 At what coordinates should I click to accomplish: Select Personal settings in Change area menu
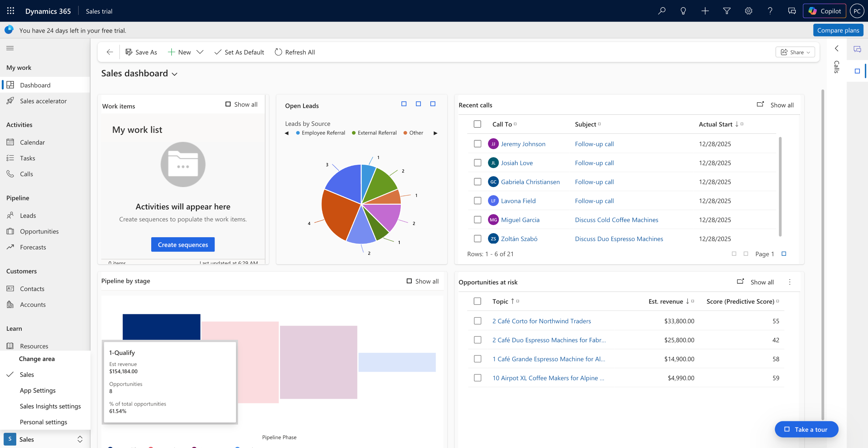pos(43,422)
